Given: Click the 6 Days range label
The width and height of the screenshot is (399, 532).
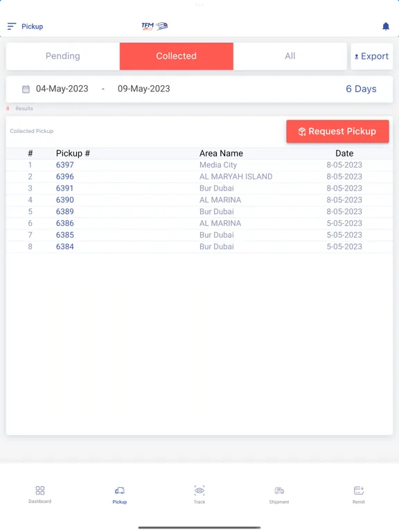Looking at the screenshot, I should (361, 89).
